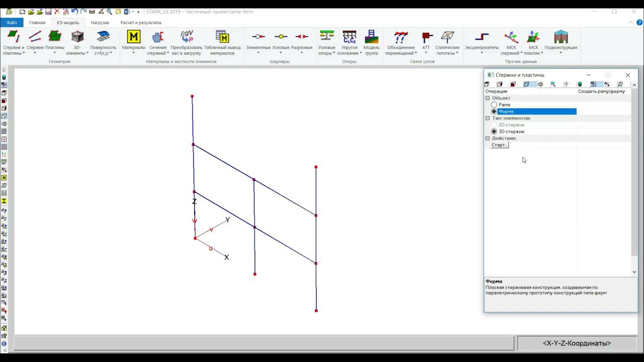Open Узловые опоры tool
Image resolution: width=644 pixels, height=362 pixels.
point(327,43)
